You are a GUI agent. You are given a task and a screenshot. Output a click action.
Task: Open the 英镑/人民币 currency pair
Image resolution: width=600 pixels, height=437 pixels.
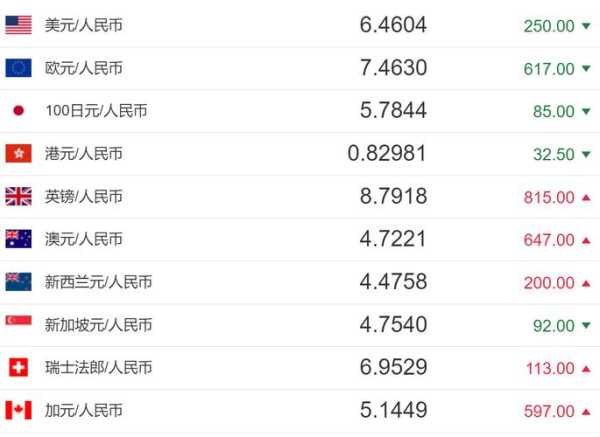(x=84, y=197)
